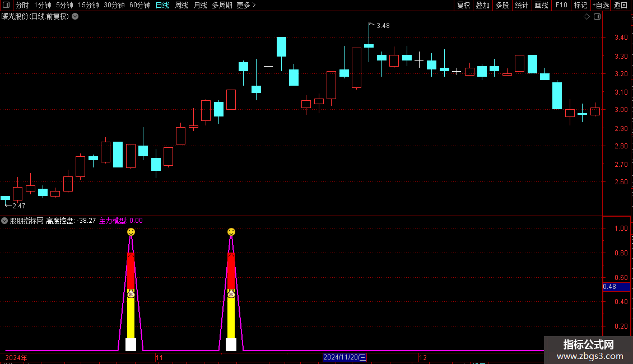633x364 pixels.
Task: Toggle the side panel icon in chart header
Action: 597,17
